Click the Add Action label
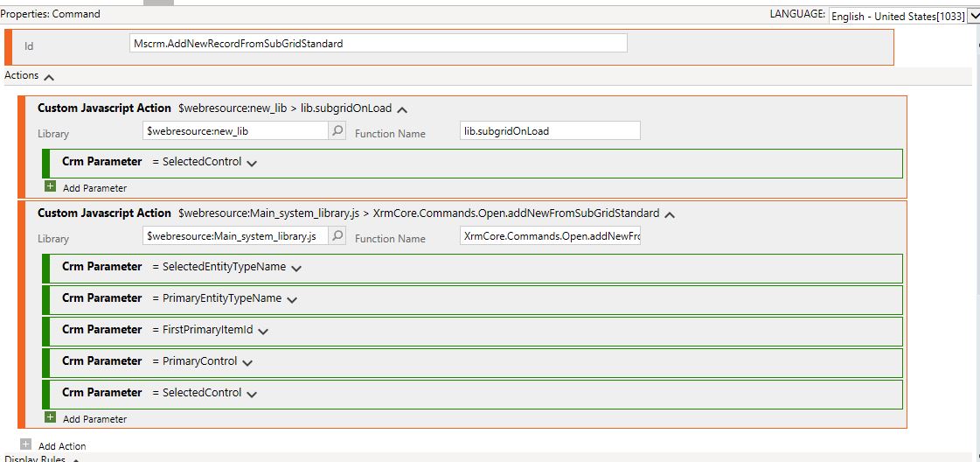 tap(62, 445)
